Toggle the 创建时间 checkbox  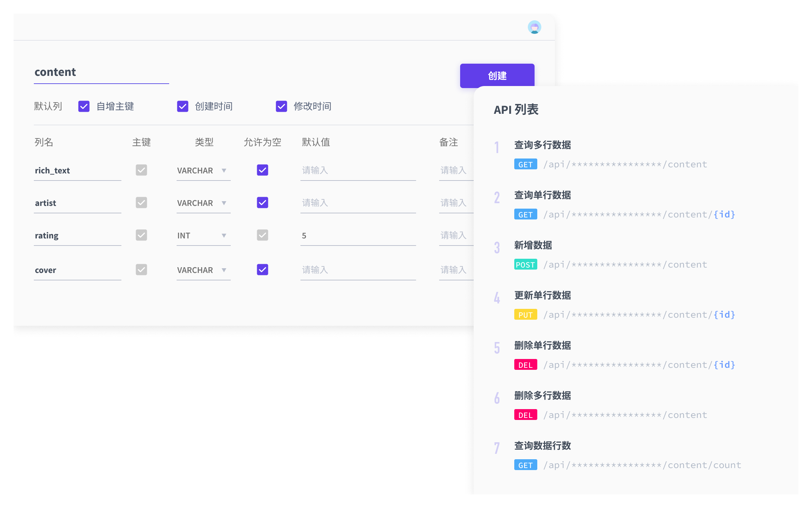[183, 106]
